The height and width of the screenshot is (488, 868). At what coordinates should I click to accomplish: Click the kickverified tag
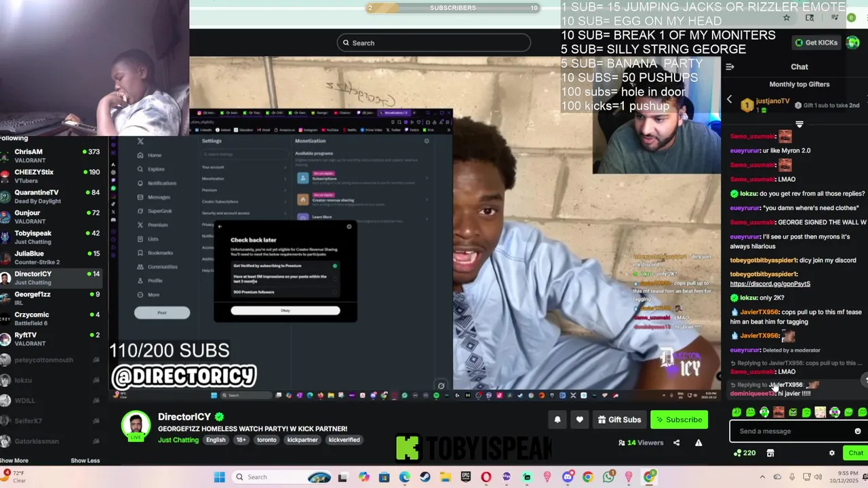click(344, 440)
